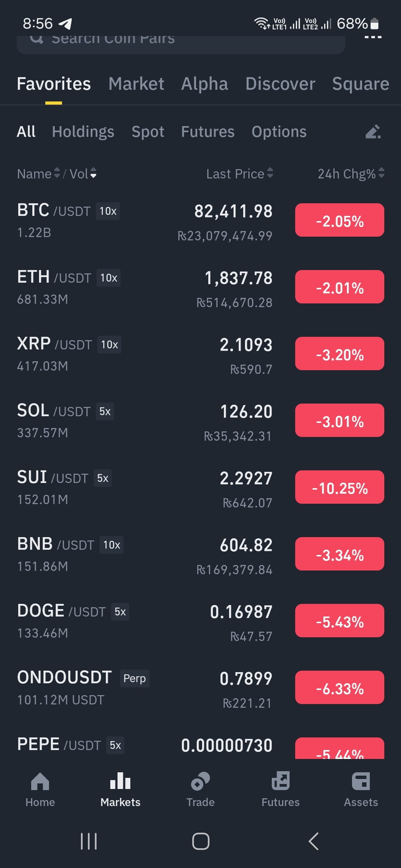Open the Home tab icon
The width and height of the screenshot is (401, 868).
click(x=40, y=781)
